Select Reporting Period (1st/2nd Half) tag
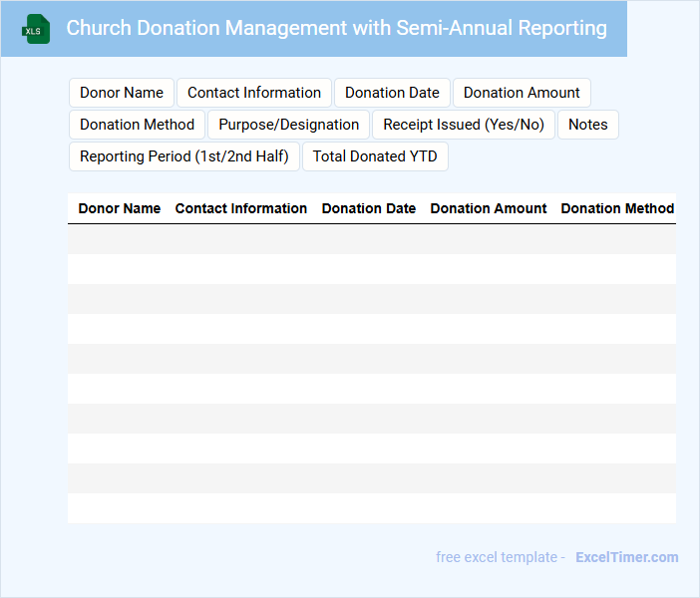The height and width of the screenshot is (598, 700). [184, 156]
